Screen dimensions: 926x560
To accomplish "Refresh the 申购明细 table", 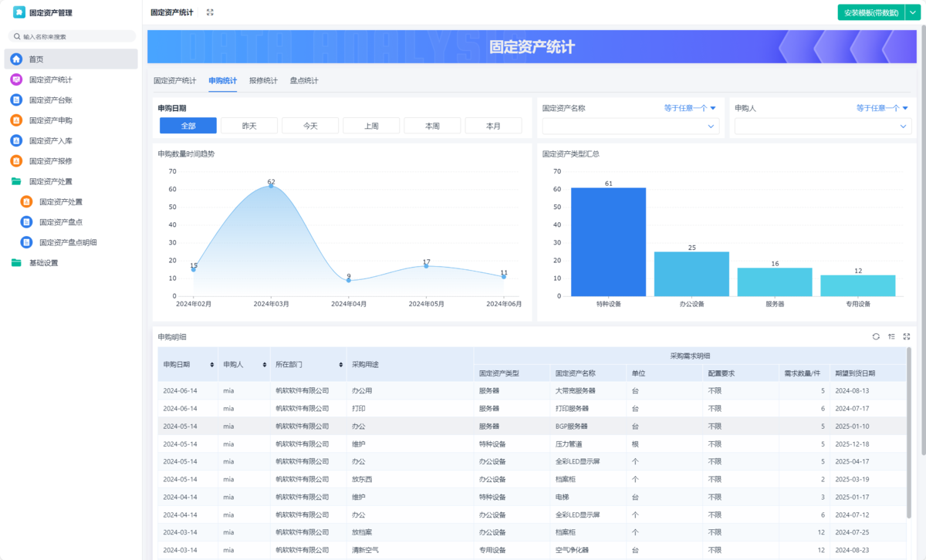I will coord(876,336).
